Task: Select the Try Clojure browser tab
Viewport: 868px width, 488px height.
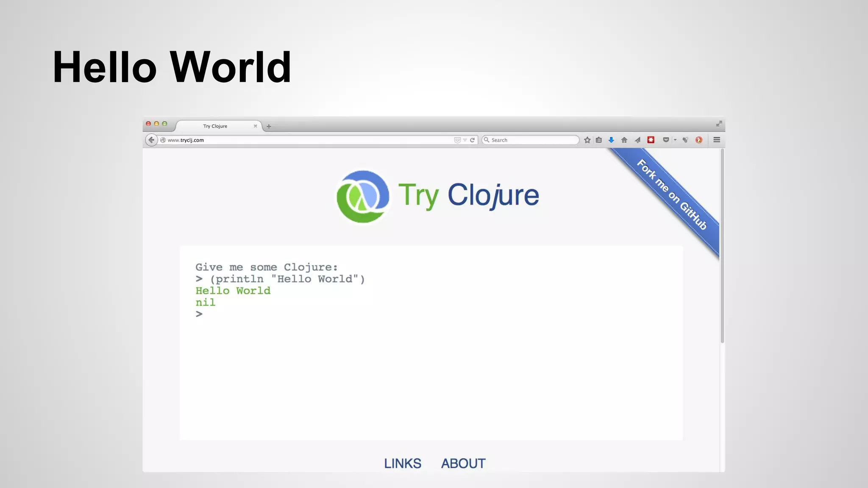Action: (x=215, y=126)
